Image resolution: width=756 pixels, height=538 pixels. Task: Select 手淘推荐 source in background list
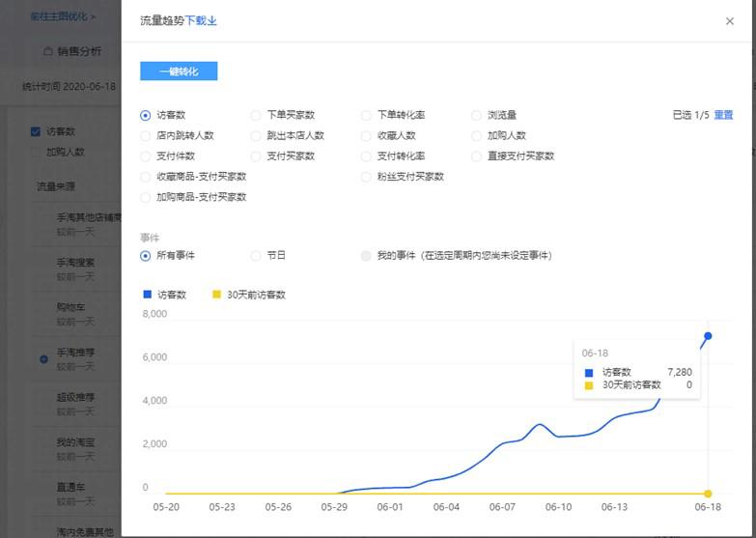coord(75,353)
